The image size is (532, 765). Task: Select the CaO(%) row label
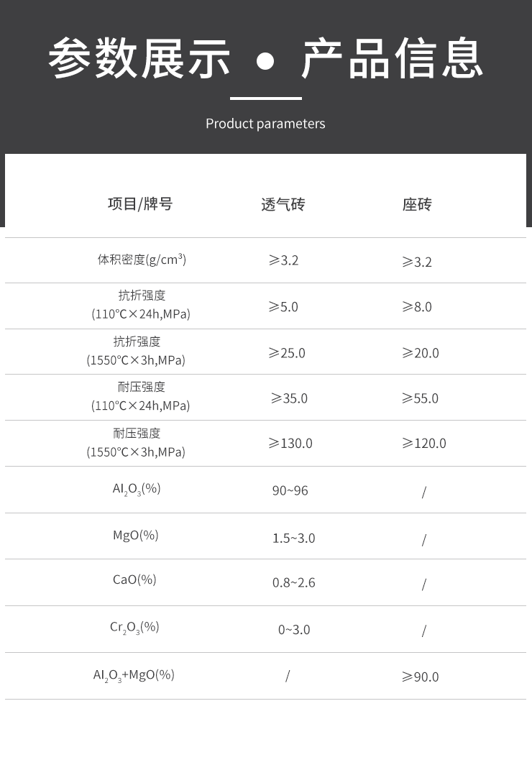coord(134,580)
